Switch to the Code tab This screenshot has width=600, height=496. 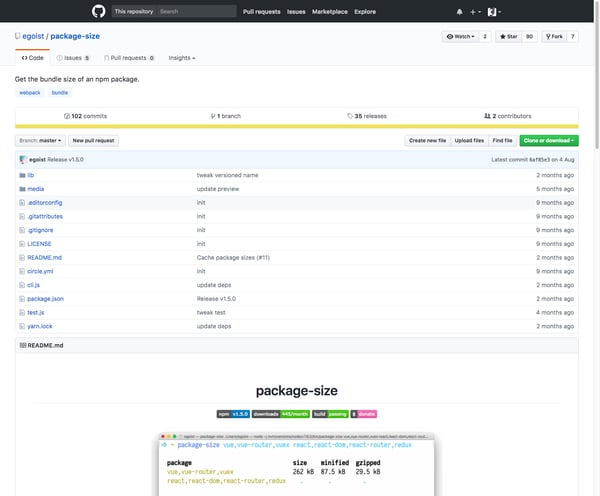33,58
